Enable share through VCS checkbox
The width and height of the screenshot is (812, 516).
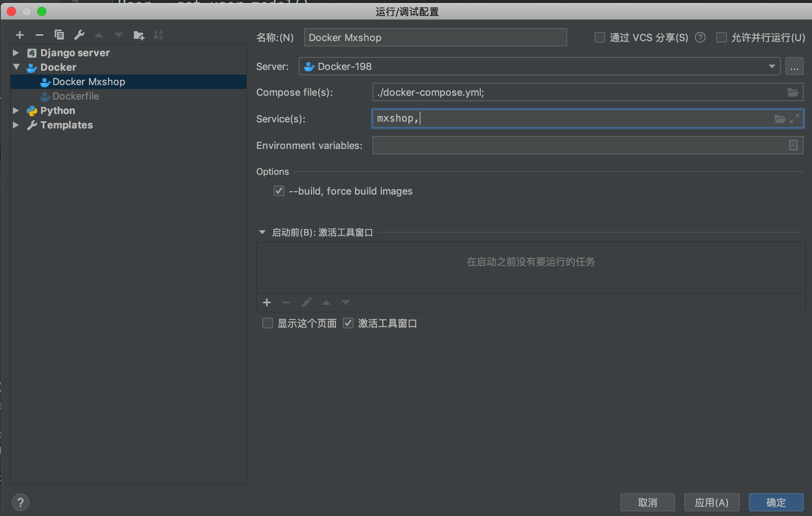600,37
